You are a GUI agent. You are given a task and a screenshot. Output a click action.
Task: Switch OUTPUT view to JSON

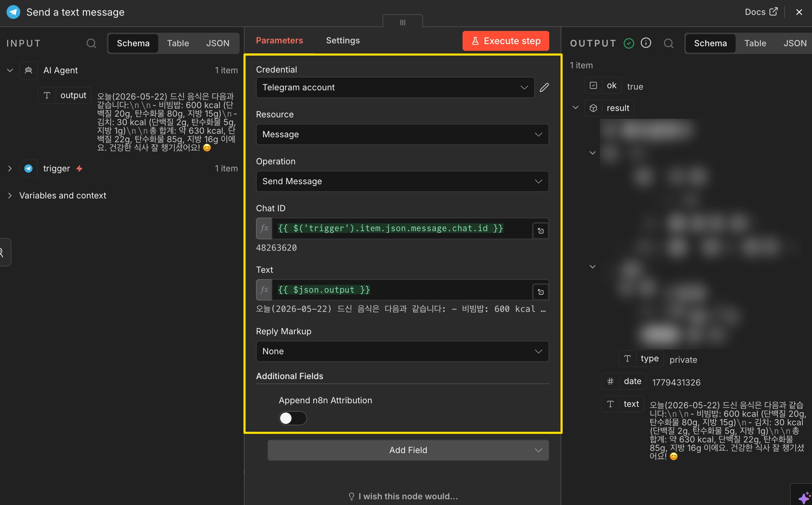click(x=795, y=43)
